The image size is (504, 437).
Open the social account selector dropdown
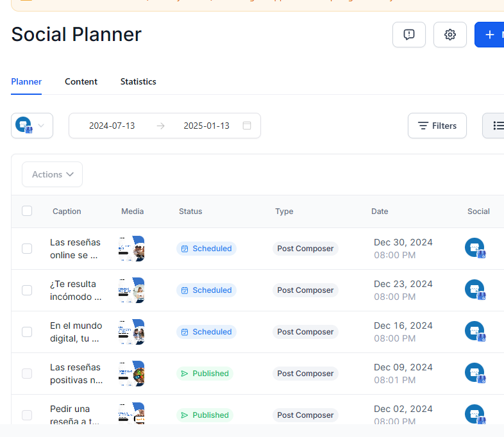(32, 126)
